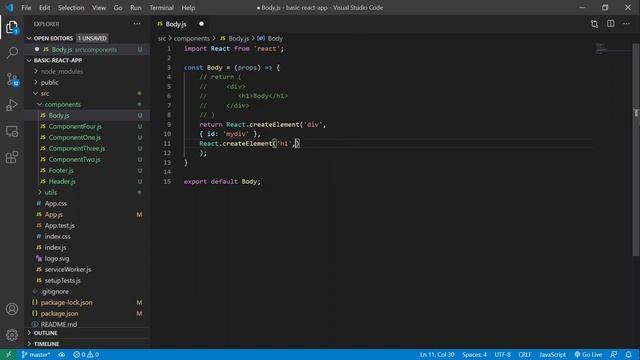The width and height of the screenshot is (640, 360).
Task: Change encoding via UTF-8 indicator
Action: (x=502, y=354)
